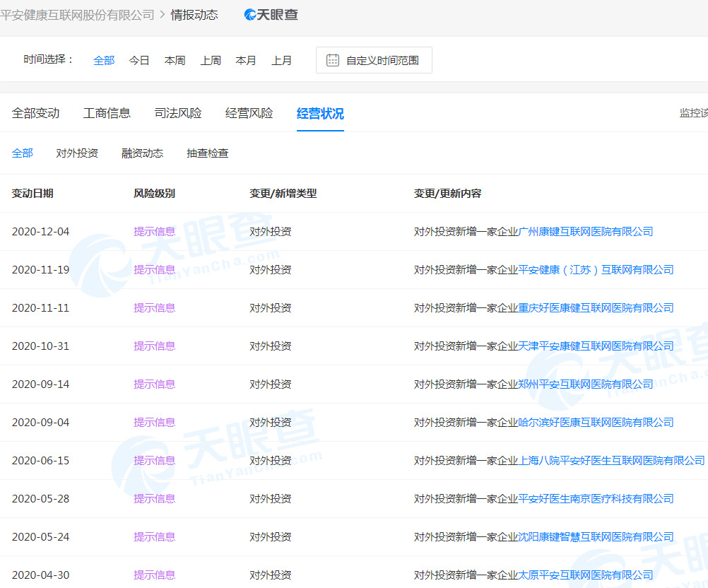Screen dimensions: 708x588
Task: Select the 今日 time filter
Action: coord(139,60)
